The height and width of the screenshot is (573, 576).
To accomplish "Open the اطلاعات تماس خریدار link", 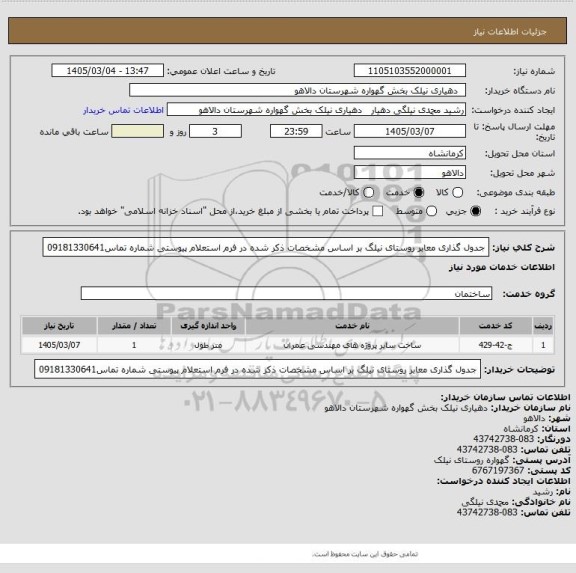I will click(123, 110).
